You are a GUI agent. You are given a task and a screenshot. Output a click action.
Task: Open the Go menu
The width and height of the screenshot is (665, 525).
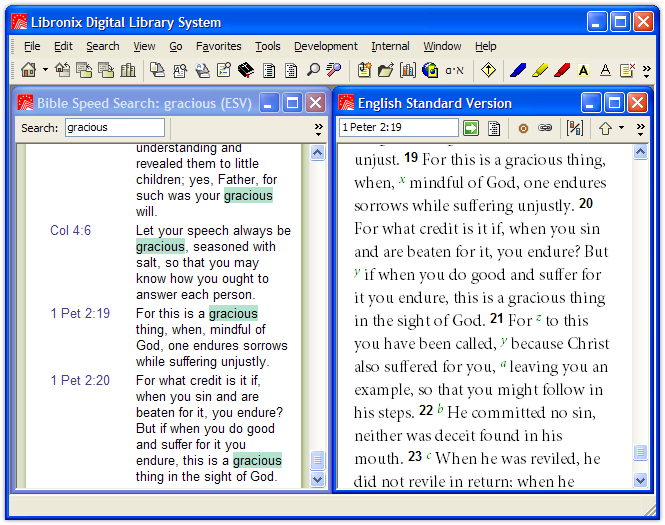(x=176, y=46)
